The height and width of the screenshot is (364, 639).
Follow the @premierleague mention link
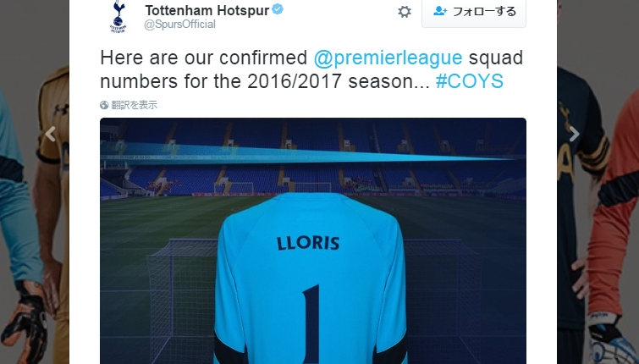[x=388, y=58]
